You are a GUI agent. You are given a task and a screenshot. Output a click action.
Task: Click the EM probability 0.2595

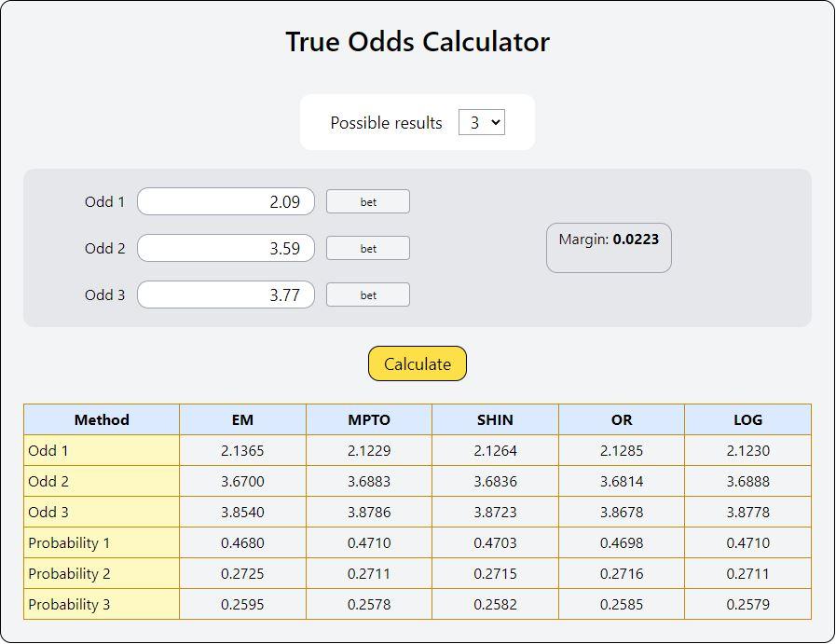pos(242,605)
